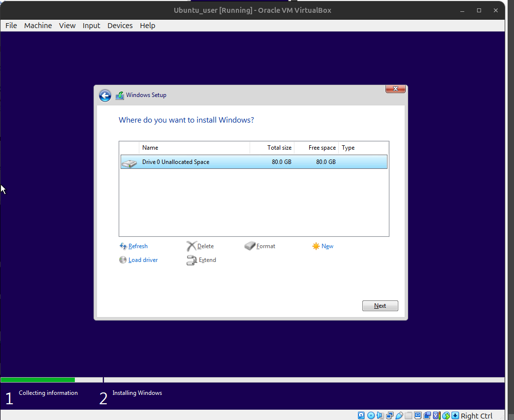Click the Collecting information step label
514x420 pixels.
(48, 393)
